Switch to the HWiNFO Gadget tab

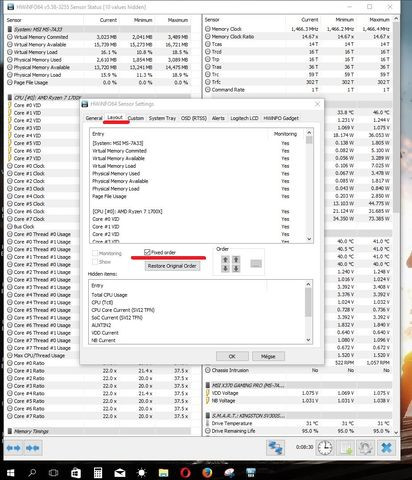pos(281,118)
